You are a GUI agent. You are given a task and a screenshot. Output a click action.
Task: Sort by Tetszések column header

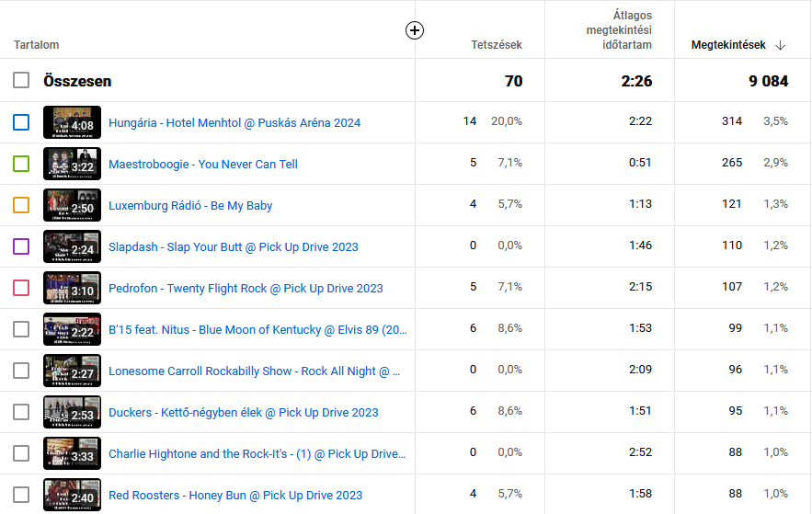click(x=497, y=45)
